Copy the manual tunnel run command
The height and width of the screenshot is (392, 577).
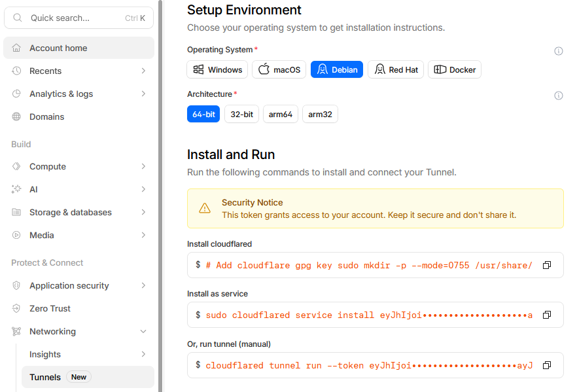coord(546,365)
